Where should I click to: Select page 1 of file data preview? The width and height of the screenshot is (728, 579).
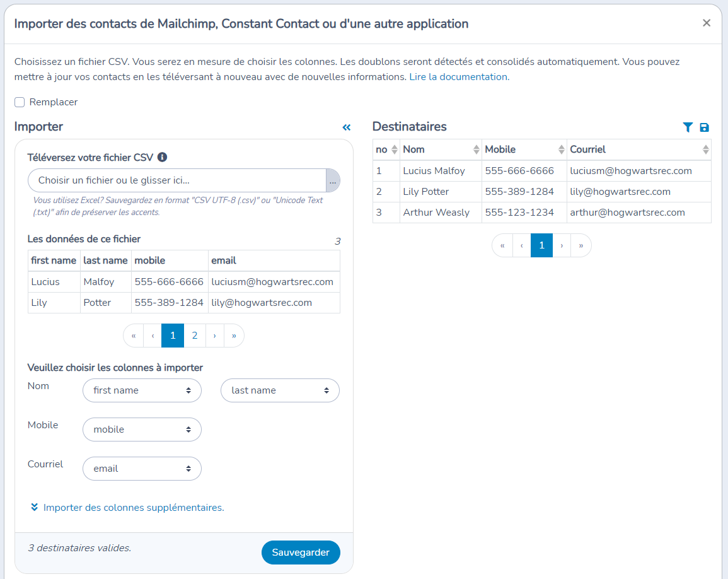(x=173, y=336)
